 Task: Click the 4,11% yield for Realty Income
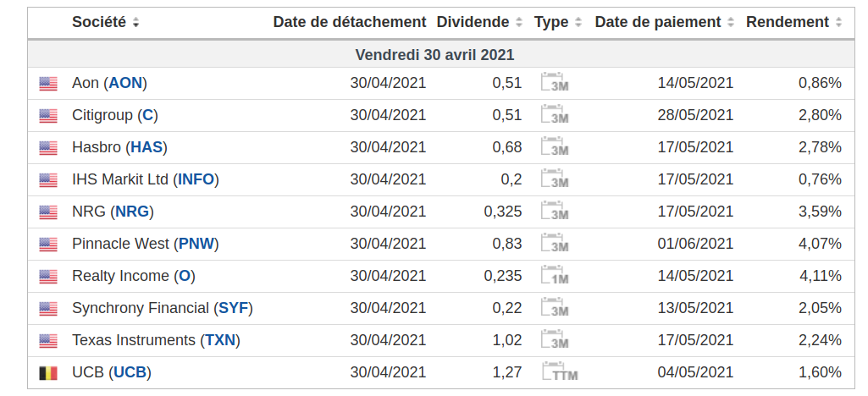pyautogui.click(x=820, y=276)
